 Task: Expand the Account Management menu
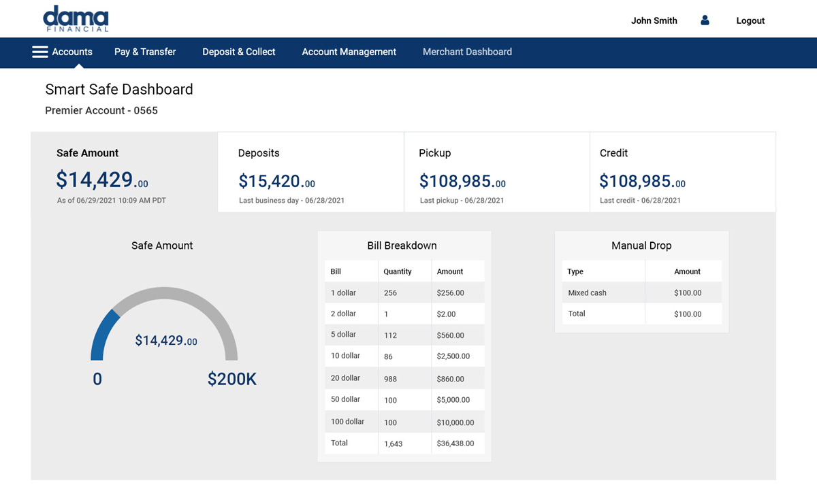(349, 52)
